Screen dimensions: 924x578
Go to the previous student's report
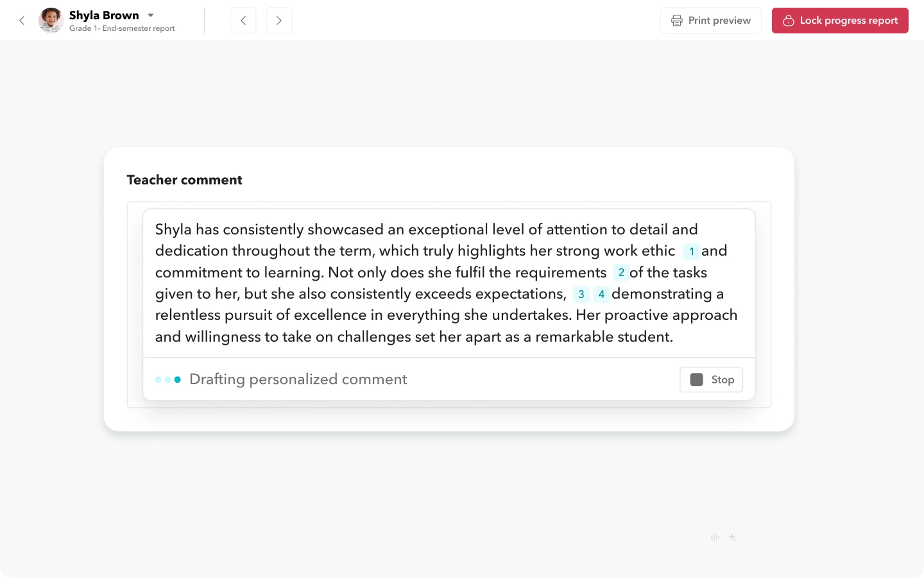(x=243, y=21)
